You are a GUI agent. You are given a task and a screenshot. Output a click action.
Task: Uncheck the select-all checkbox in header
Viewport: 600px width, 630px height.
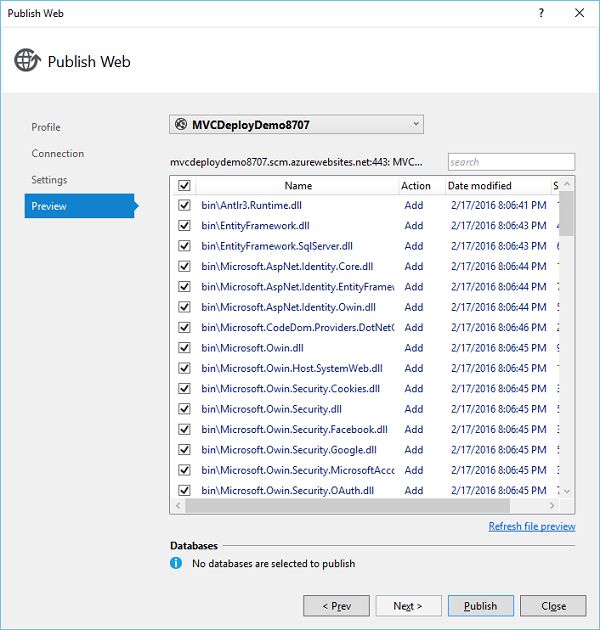[183, 186]
